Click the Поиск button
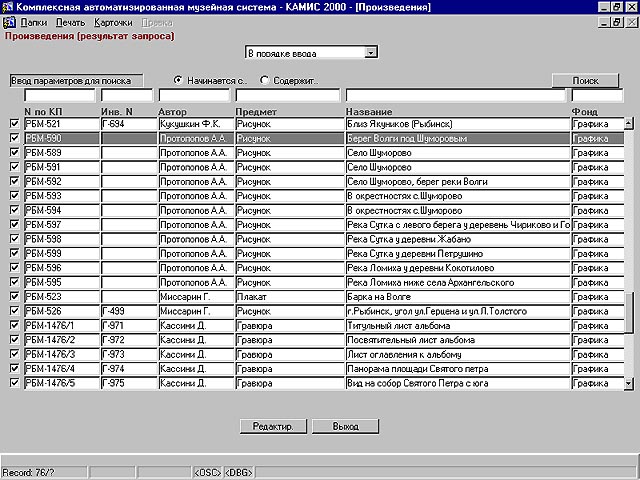Image resolution: width=640 pixels, height=480 pixels. (585, 81)
